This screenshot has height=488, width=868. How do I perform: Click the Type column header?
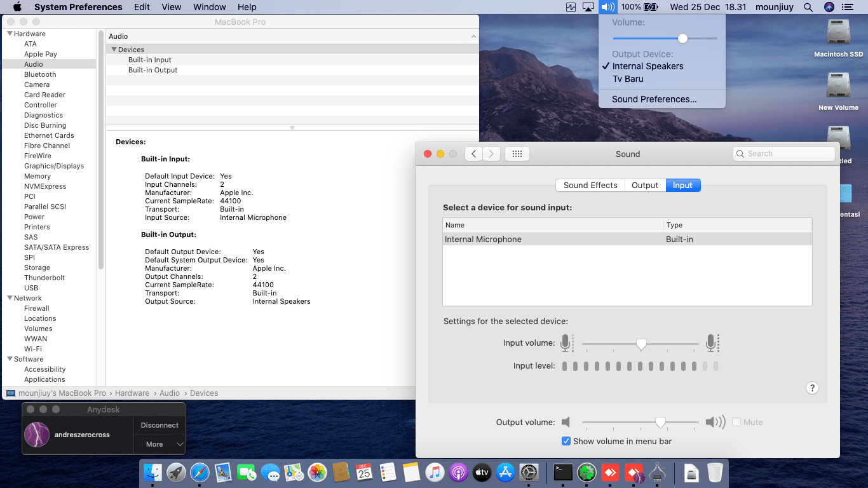point(738,225)
